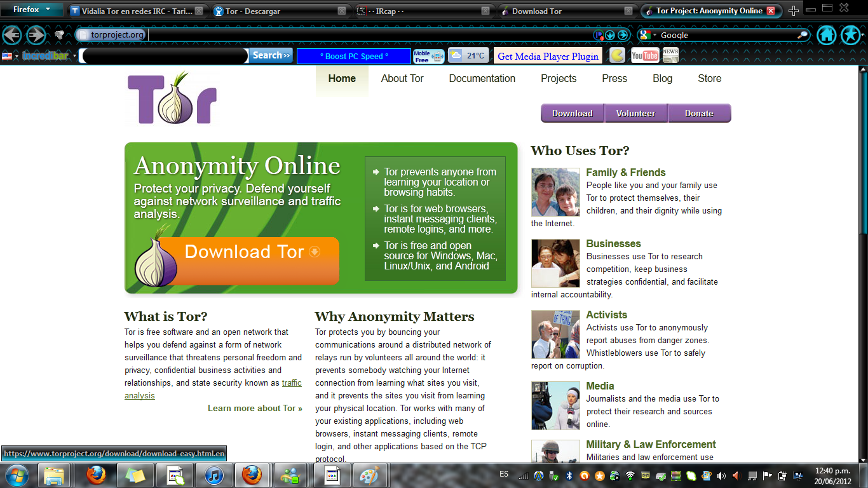Open the Projects menu item
The image size is (868, 488).
tap(559, 79)
